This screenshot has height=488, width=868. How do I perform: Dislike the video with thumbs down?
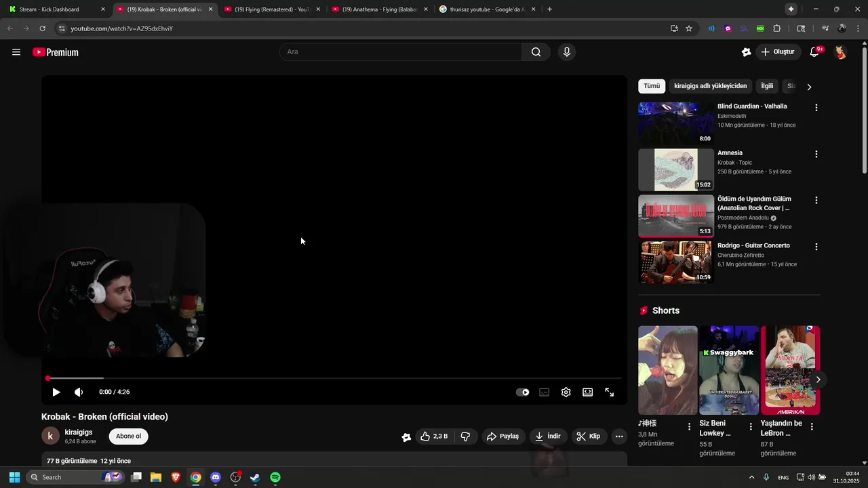point(465,436)
